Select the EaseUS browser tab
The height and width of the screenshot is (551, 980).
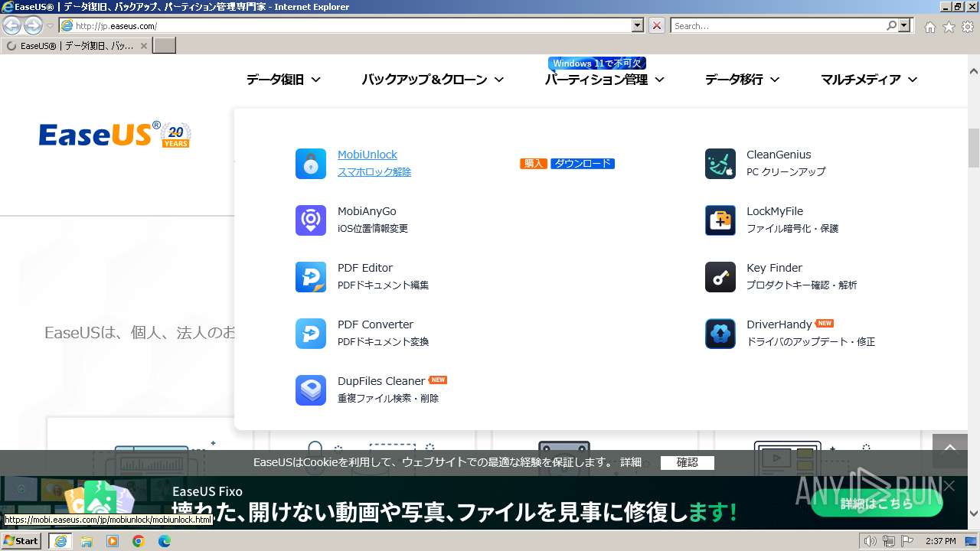pyautogui.click(x=77, y=46)
